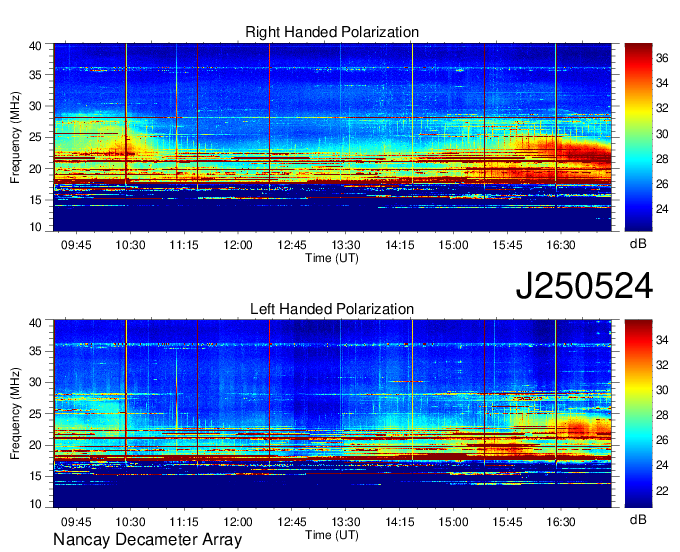The height and width of the screenshot is (552, 680).
Task: Click the 12:45 tick of the lower plot
Action: click(x=292, y=522)
